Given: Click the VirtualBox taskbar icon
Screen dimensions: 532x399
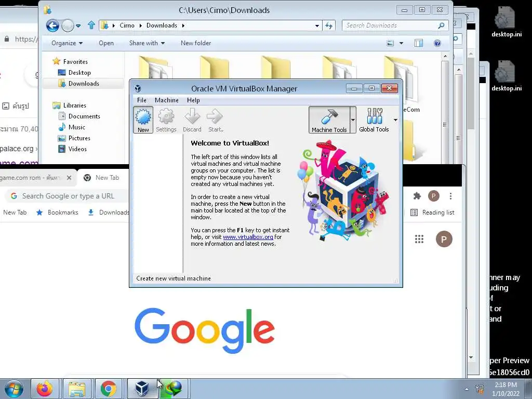Looking at the screenshot, I should tap(141, 389).
